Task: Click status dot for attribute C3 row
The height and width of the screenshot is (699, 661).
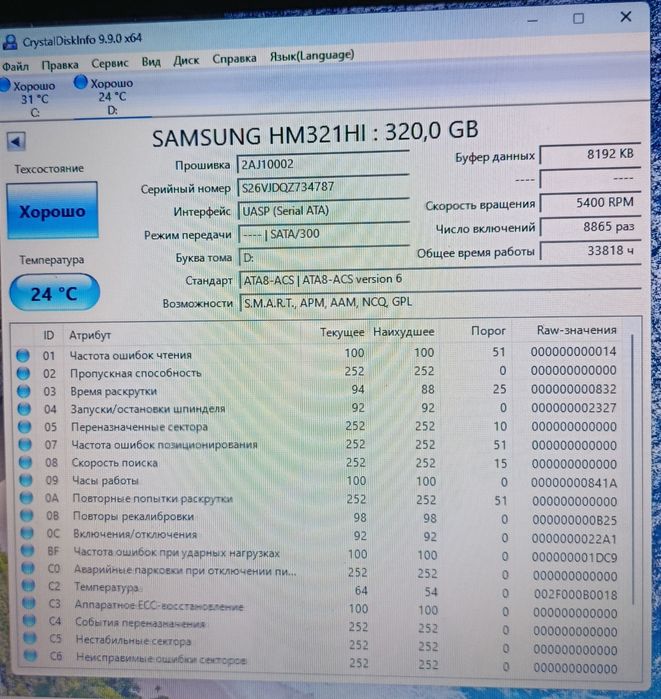Action: coord(29,603)
